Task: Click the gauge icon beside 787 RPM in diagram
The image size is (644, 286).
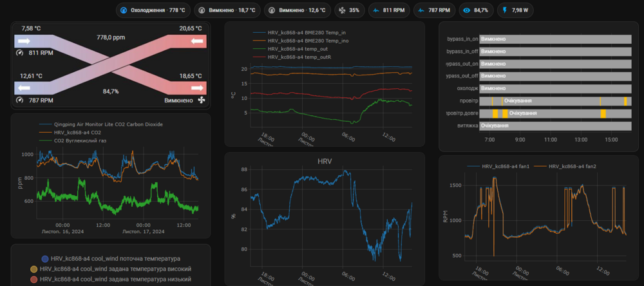Action: (19, 100)
